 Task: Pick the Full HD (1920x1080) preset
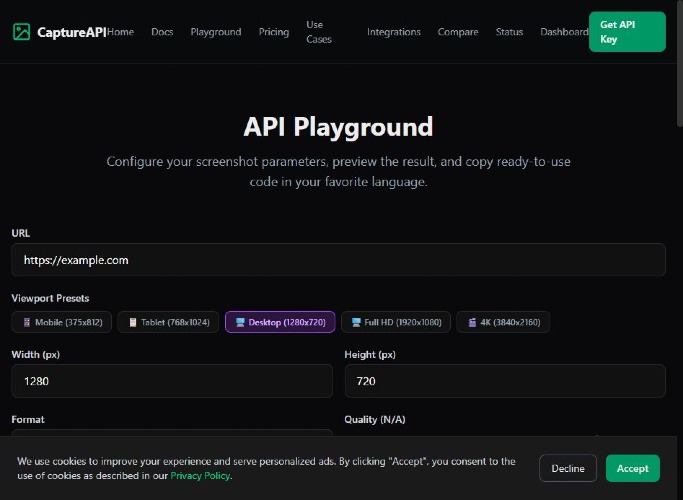(396, 322)
